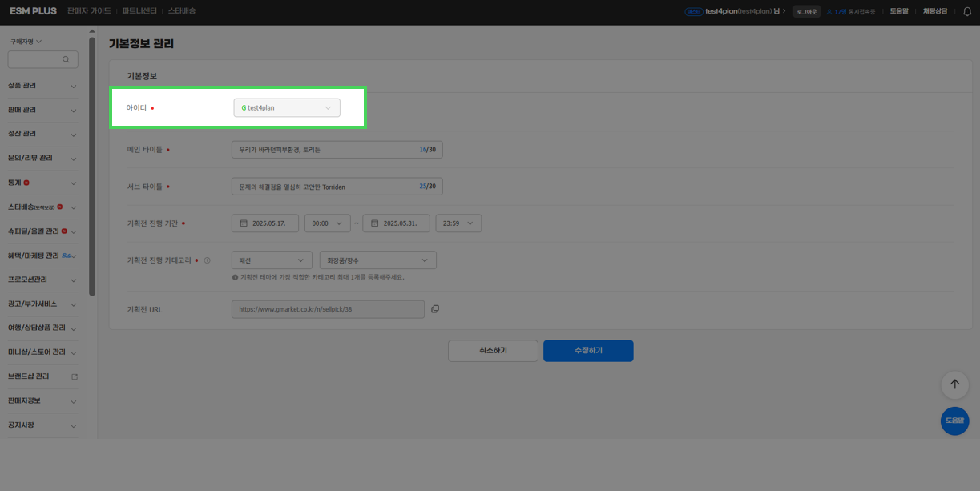Open the 채팅상담 header link
The height and width of the screenshot is (491, 980).
(x=935, y=11)
